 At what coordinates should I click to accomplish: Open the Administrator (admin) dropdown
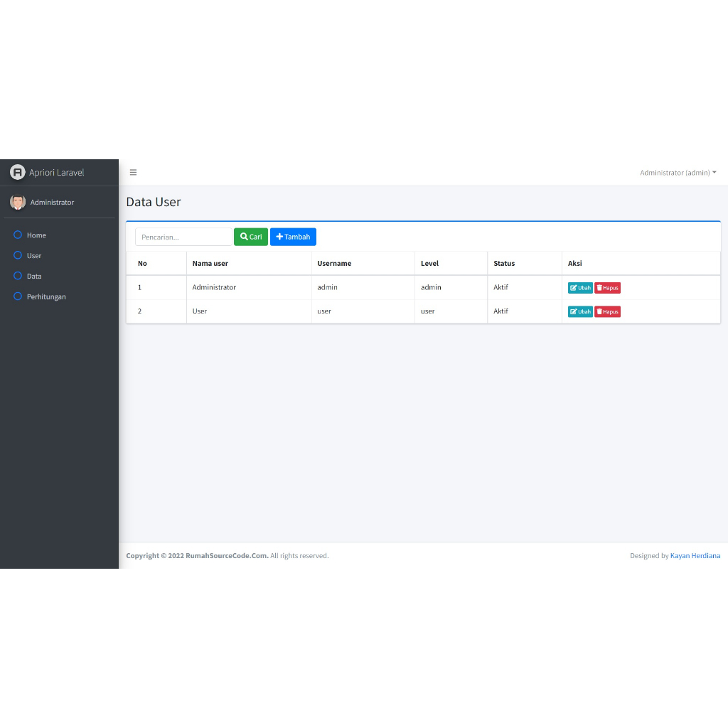678,173
